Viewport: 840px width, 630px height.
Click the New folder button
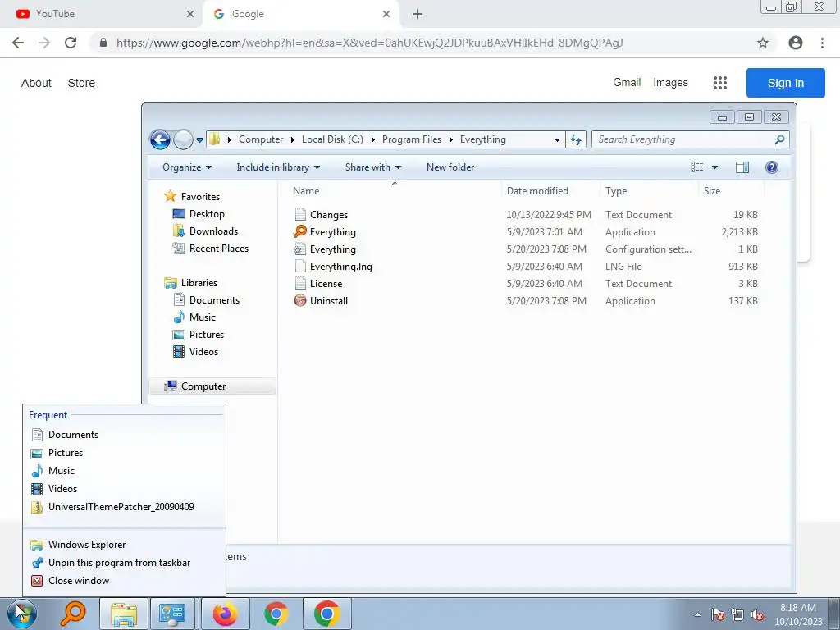point(450,167)
